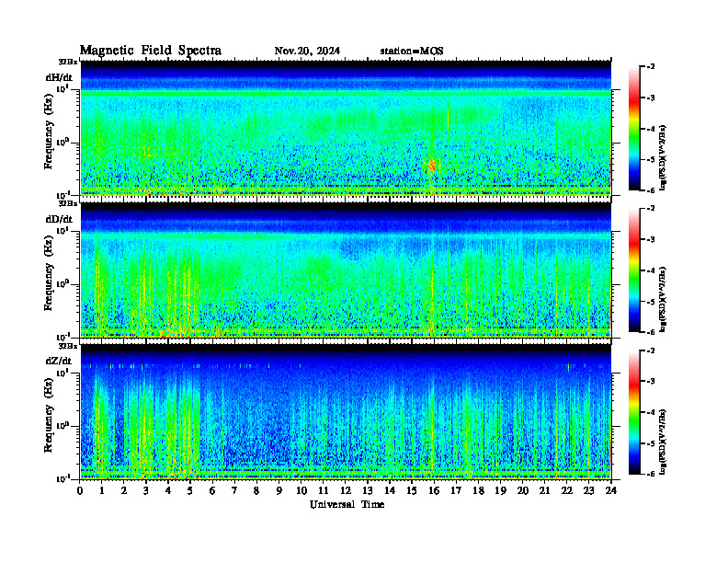
Task: Click the dD/dt panel label
Action: click(x=59, y=219)
